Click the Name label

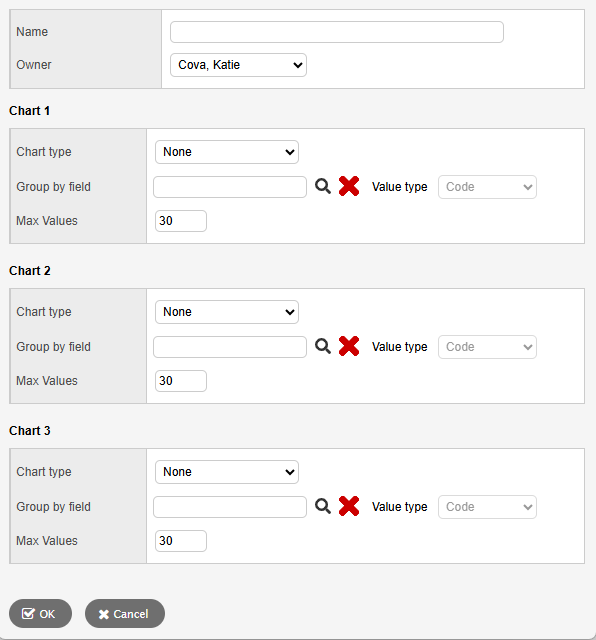[32, 32]
